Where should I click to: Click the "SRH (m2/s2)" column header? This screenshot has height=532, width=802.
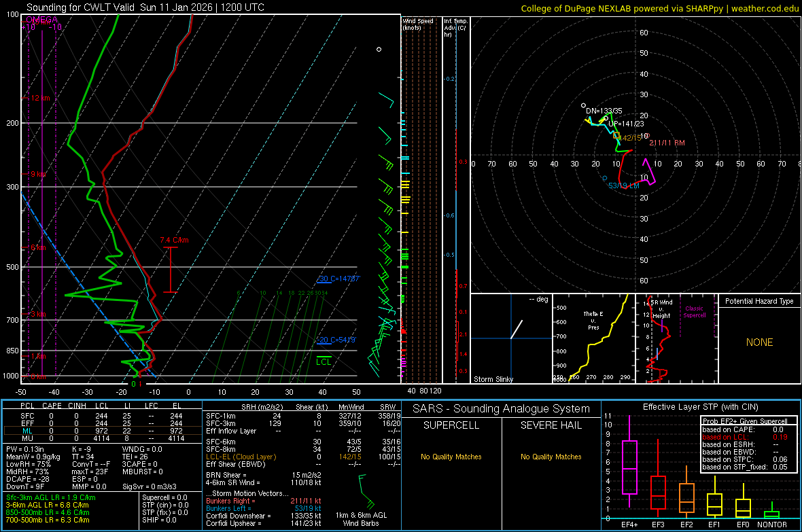(262, 407)
